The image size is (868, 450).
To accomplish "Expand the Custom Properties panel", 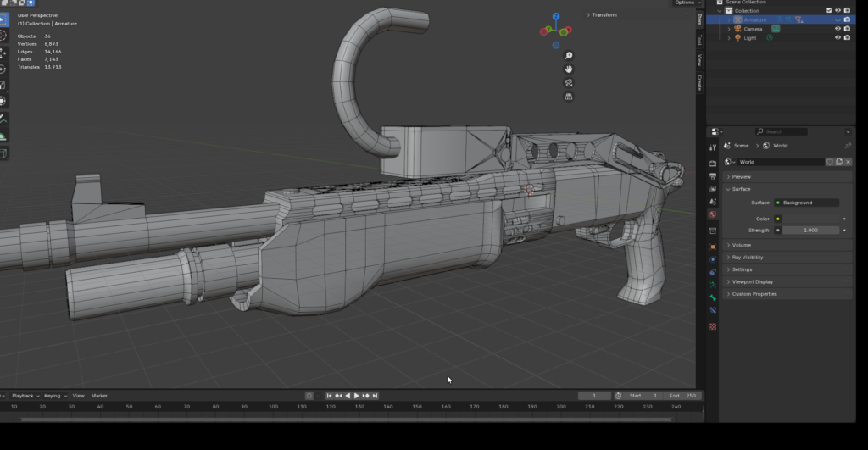I will pos(787,294).
